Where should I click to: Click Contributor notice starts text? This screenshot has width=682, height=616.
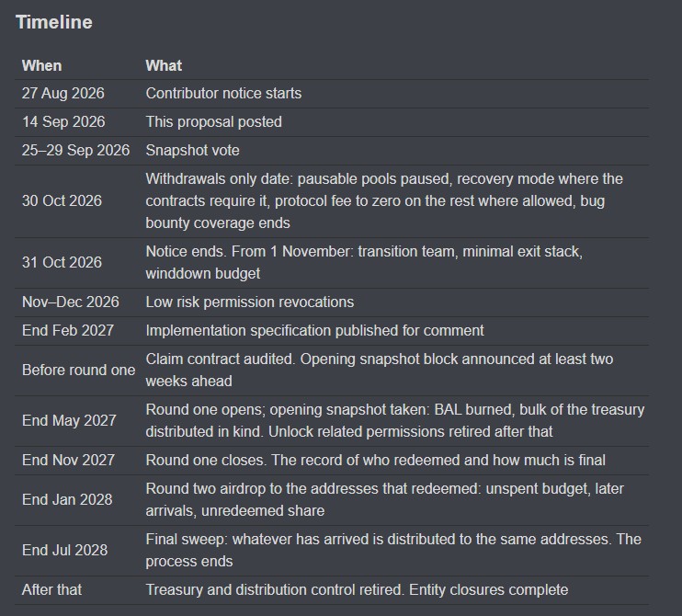coord(223,94)
